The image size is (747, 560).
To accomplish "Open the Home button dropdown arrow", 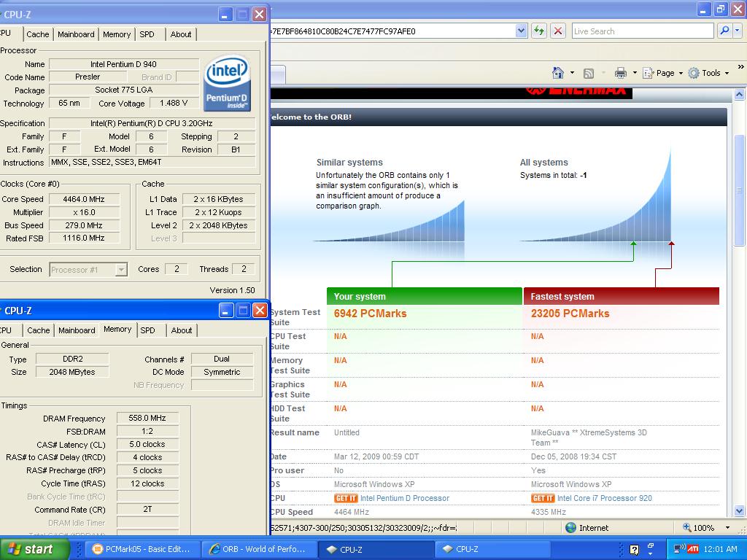I will (x=572, y=73).
